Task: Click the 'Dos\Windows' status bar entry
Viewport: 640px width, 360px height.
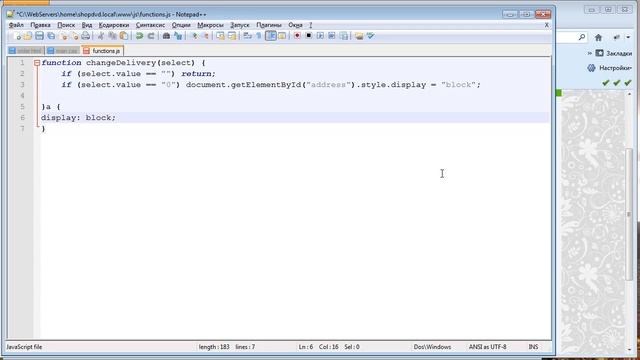Action: coord(432,347)
